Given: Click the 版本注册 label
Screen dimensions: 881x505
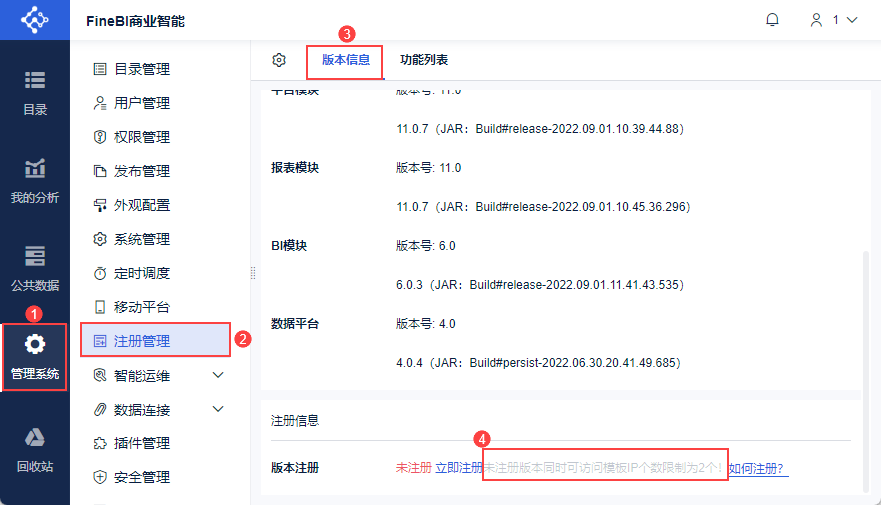Looking at the screenshot, I should tap(295, 467).
